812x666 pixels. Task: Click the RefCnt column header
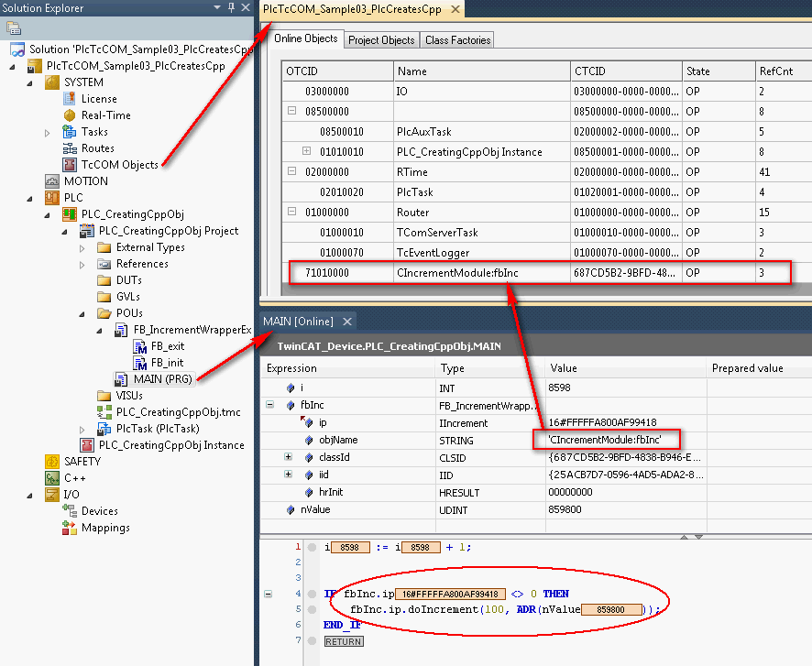pyautogui.click(x=784, y=71)
